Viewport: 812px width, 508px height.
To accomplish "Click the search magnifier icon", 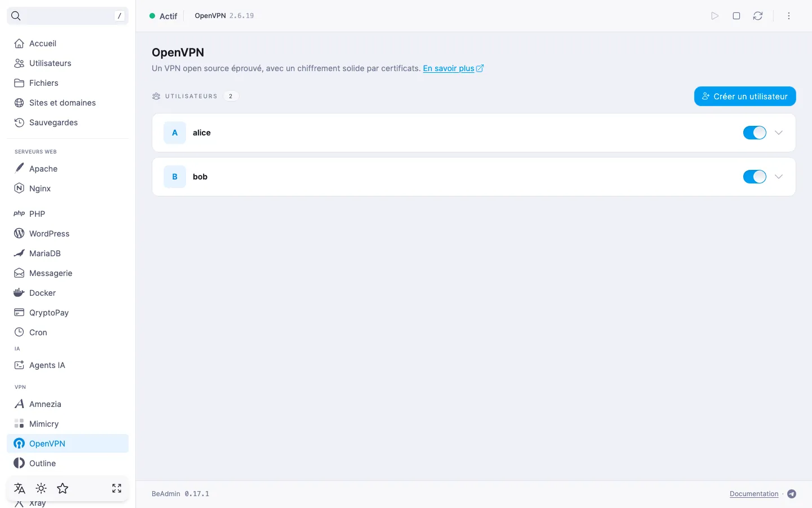I will (x=16, y=16).
